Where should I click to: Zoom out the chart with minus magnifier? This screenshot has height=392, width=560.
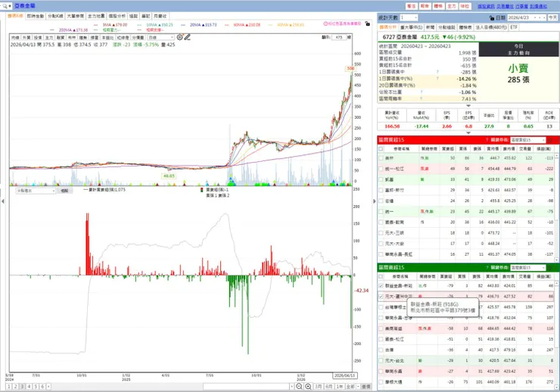click(x=299, y=387)
